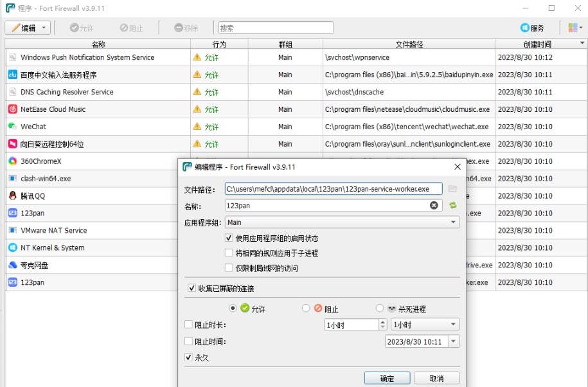Toggle the 永久 checkbox
The width and height of the screenshot is (588, 387).
pyautogui.click(x=188, y=357)
